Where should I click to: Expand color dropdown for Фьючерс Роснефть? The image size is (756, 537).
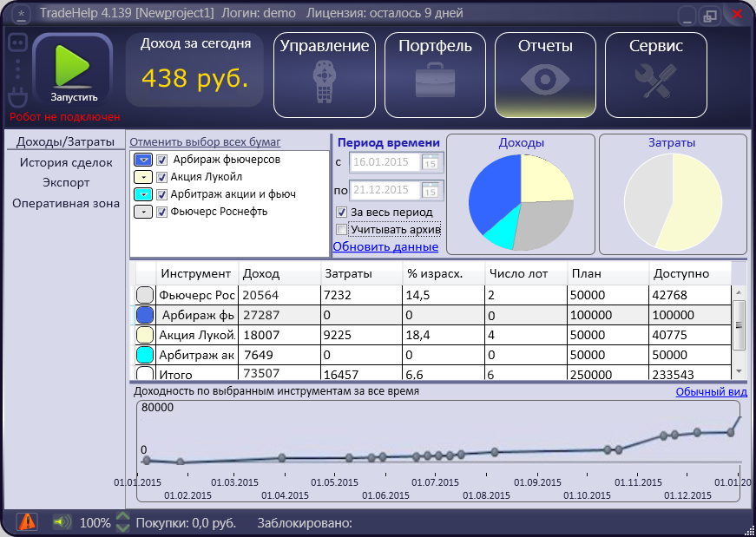click(143, 212)
